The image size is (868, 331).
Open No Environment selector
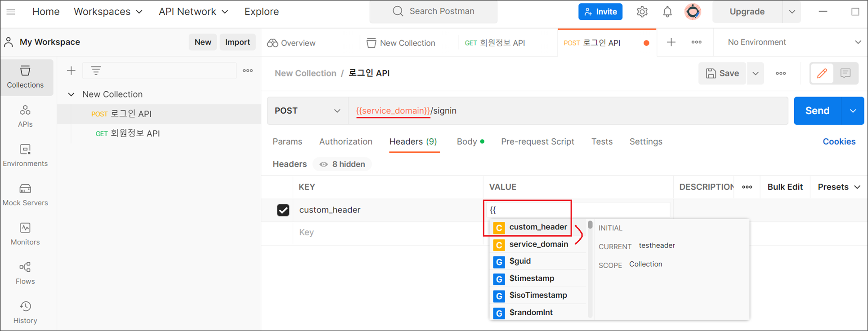pyautogui.click(x=793, y=42)
